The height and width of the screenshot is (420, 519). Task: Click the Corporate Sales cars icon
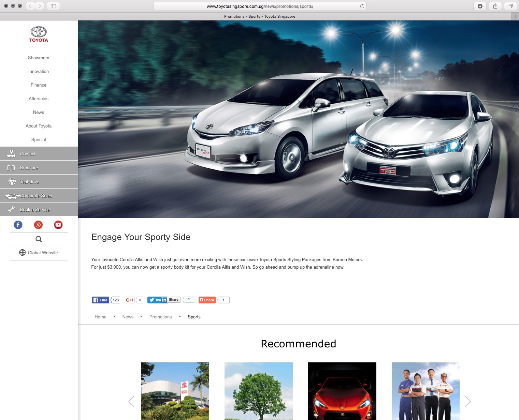coord(12,196)
